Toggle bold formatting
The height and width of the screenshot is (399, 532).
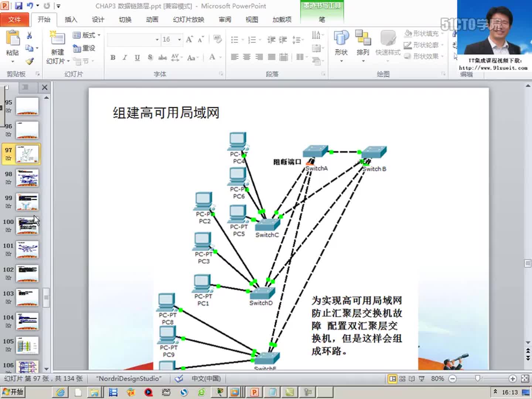click(x=113, y=57)
